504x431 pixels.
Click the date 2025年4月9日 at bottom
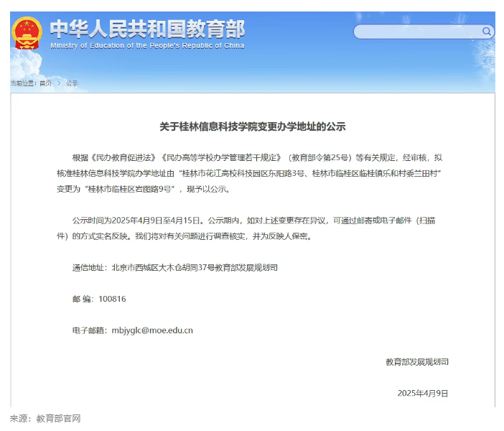point(422,393)
